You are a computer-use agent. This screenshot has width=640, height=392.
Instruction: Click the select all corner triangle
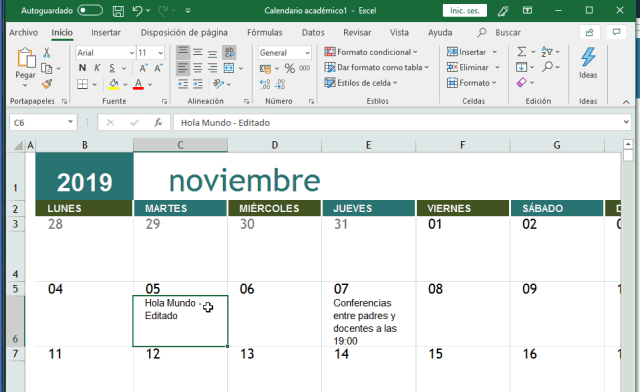coord(18,145)
